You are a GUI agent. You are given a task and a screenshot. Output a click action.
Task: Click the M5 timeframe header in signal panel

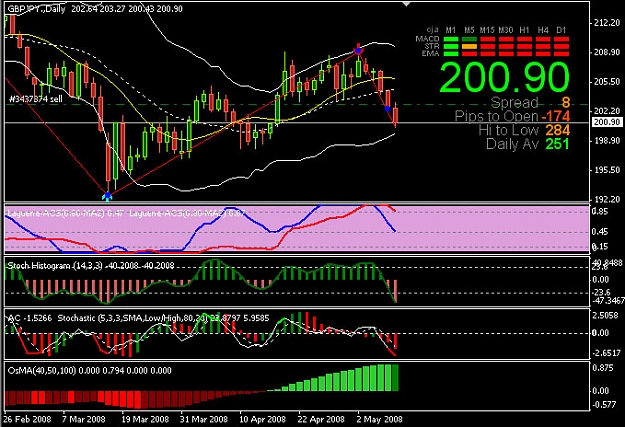pyautogui.click(x=469, y=30)
